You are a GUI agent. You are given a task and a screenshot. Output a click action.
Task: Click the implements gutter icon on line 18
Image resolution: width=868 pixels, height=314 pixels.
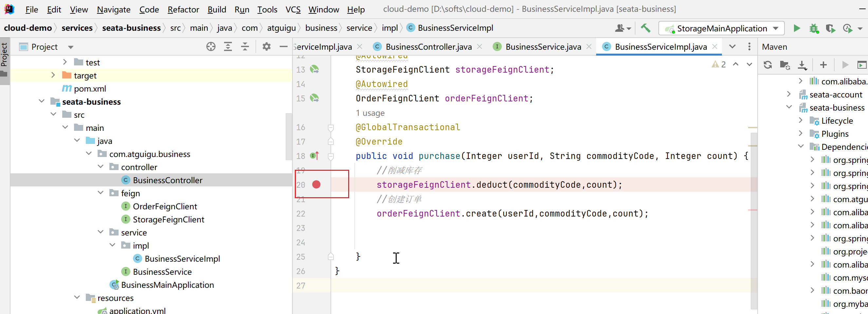tap(314, 156)
